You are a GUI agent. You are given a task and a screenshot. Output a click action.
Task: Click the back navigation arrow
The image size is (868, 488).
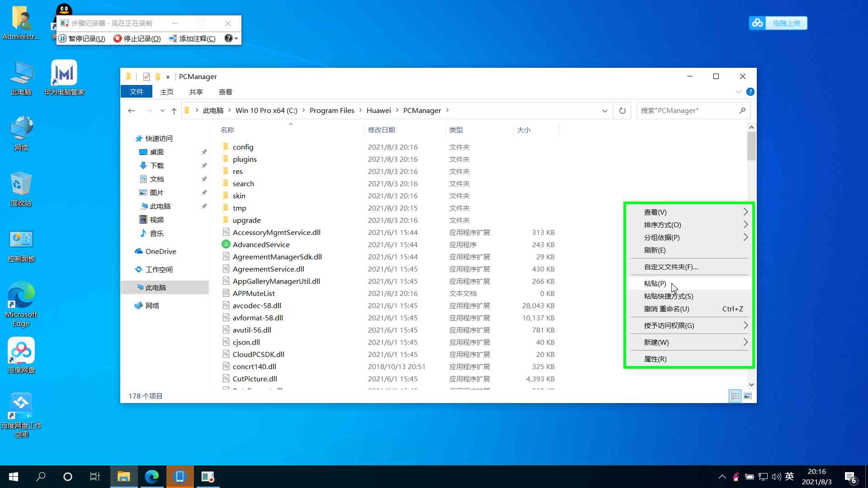coord(132,111)
